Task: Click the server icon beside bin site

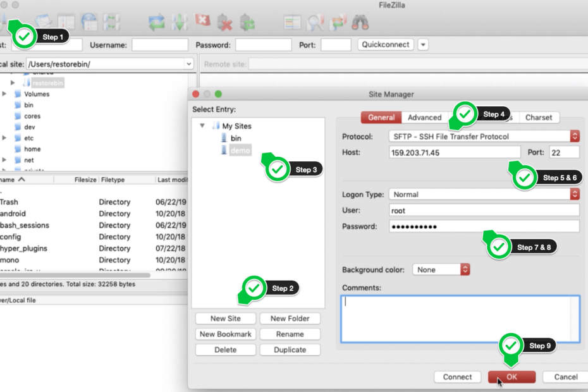Action: (224, 138)
